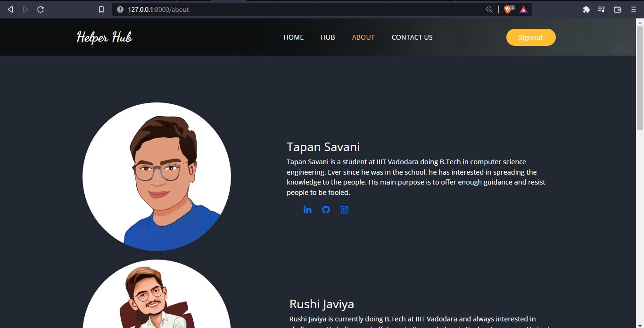This screenshot has width=644, height=328.
Task: Open the media playlist control icon
Action: pos(602,9)
